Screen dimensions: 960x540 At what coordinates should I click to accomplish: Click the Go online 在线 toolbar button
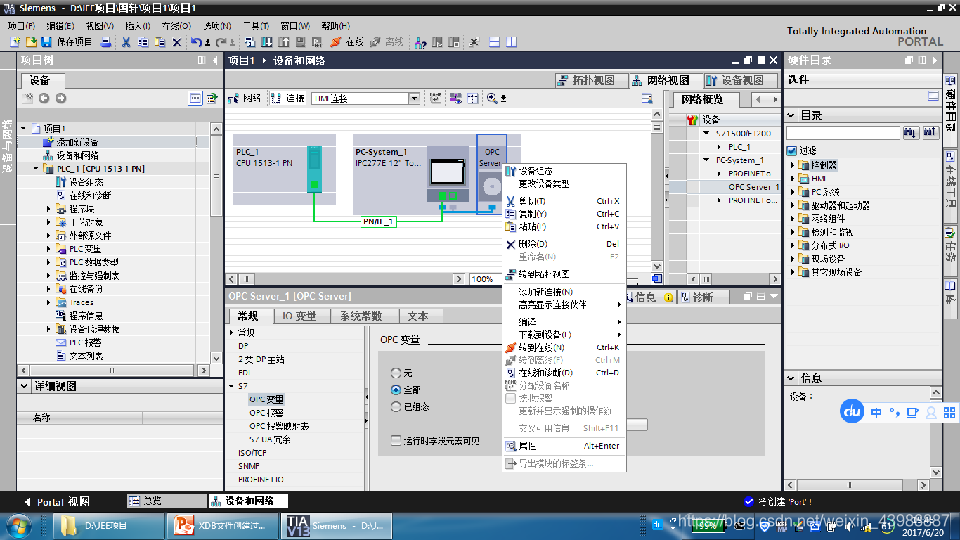tap(347, 42)
